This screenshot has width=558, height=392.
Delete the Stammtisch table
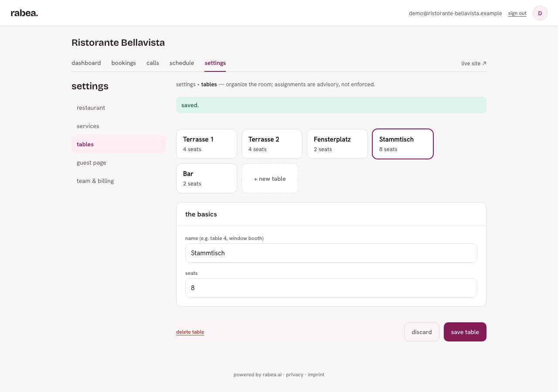click(x=190, y=332)
